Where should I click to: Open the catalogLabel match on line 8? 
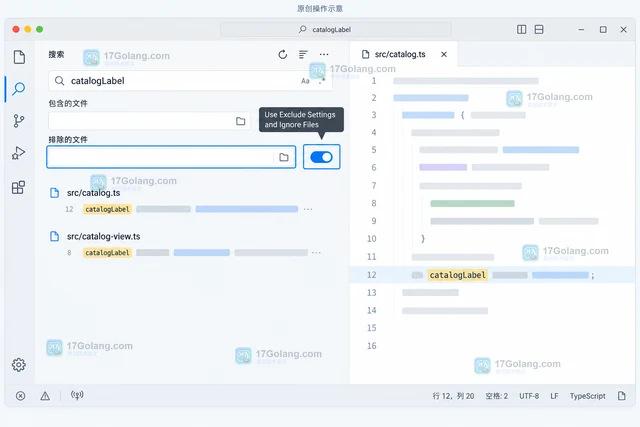click(x=107, y=253)
